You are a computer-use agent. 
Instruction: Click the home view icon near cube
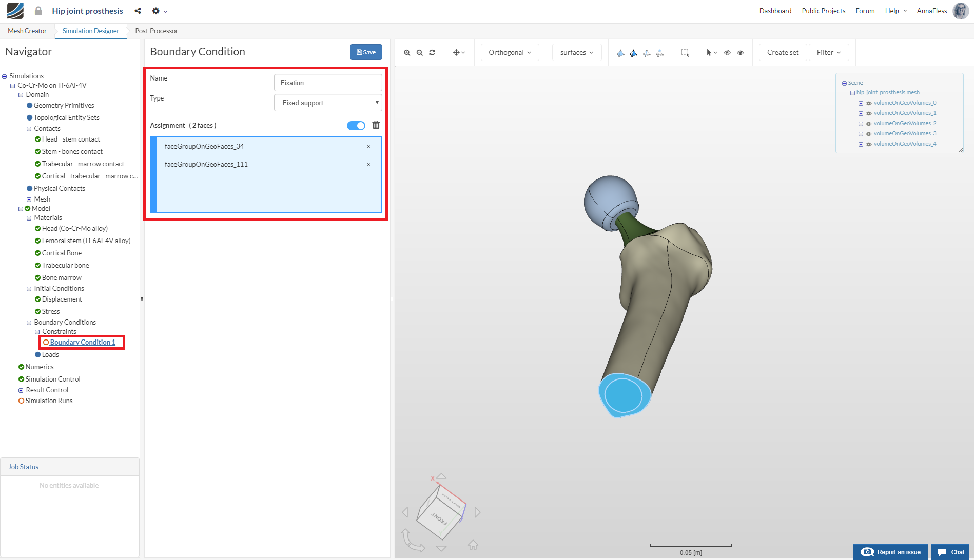point(473,545)
